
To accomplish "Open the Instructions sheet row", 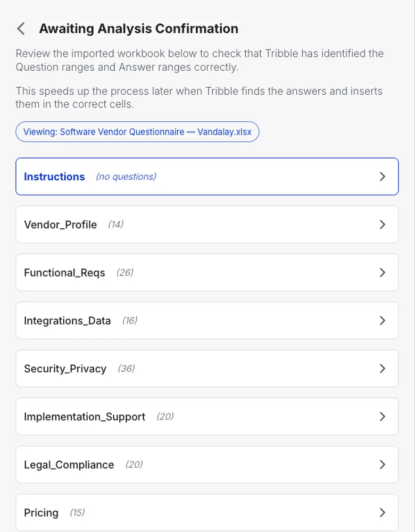I will point(207,177).
